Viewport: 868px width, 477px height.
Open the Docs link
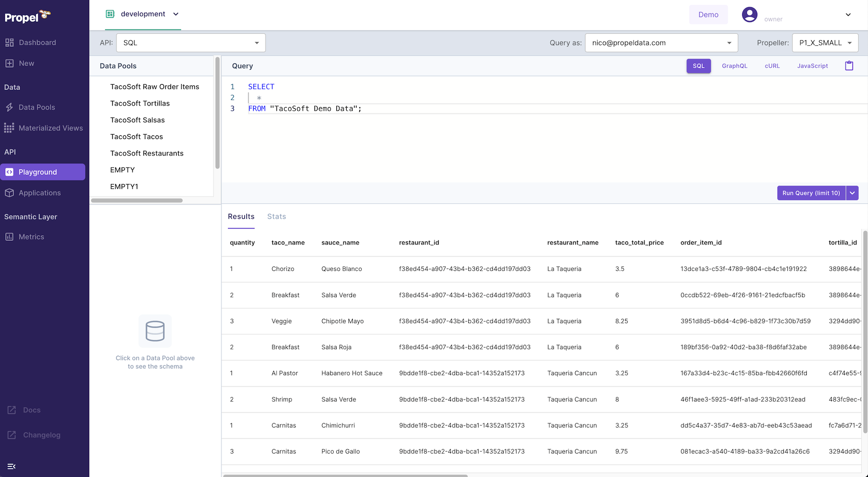point(31,410)
